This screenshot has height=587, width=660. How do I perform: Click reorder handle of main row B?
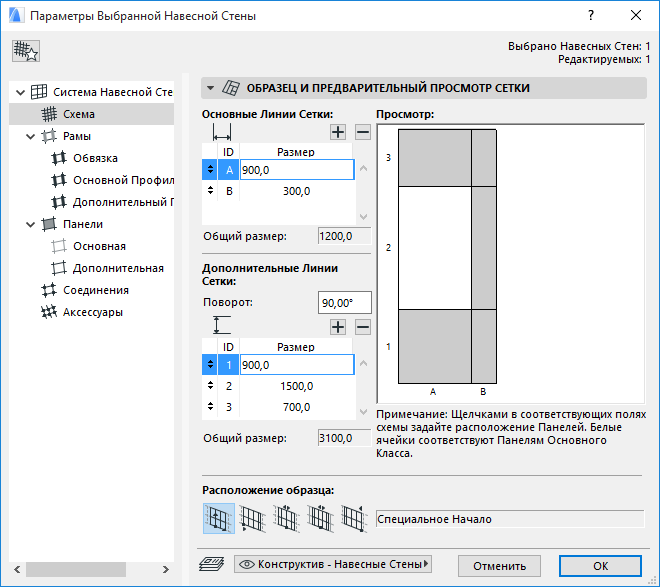click(210, 191)
